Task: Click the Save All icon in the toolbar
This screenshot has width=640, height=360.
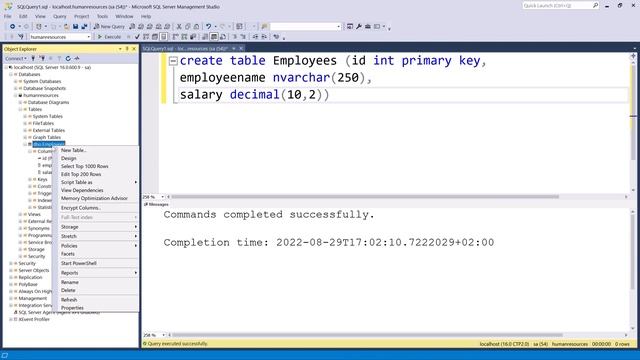Action: [84, 27]
